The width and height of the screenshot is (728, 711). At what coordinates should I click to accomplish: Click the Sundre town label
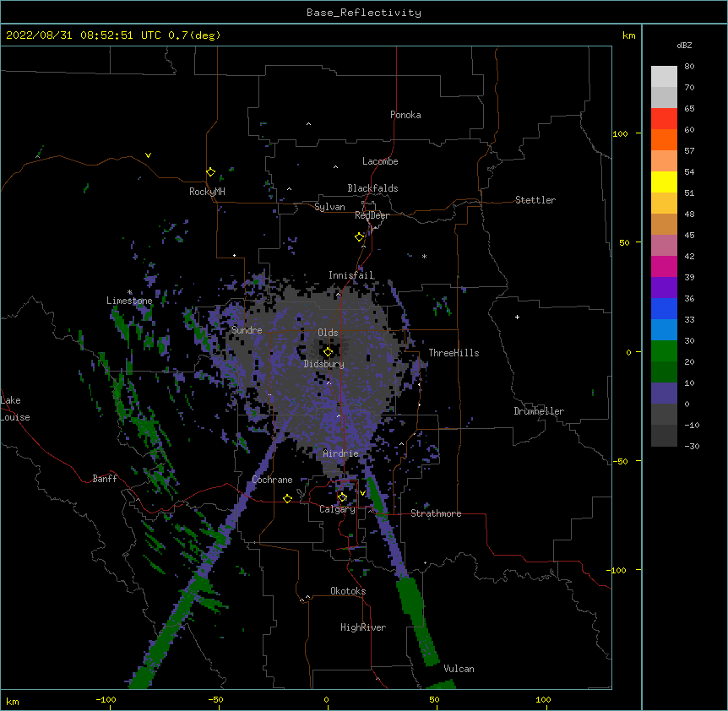247,330
